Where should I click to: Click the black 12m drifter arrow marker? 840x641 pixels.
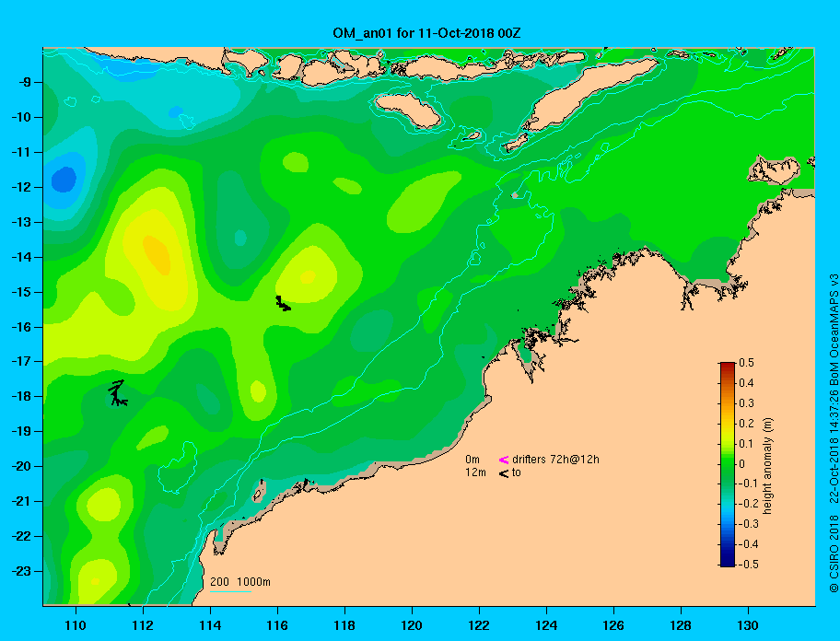(504, 473)
